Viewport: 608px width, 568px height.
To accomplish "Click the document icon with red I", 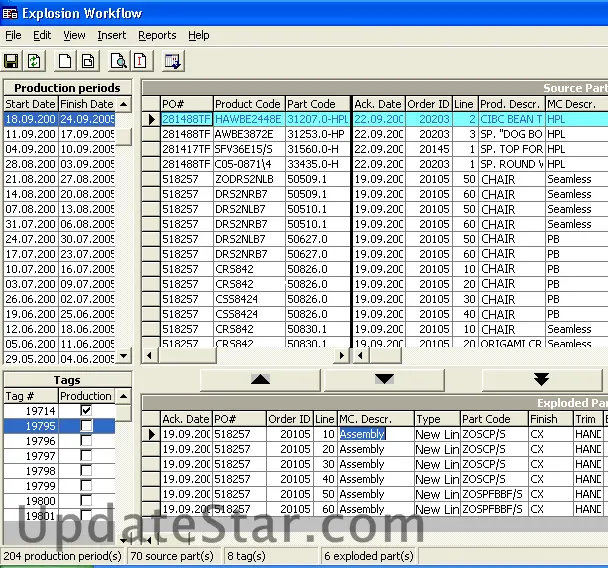I will pyautogui.click(x=140, y=61).
